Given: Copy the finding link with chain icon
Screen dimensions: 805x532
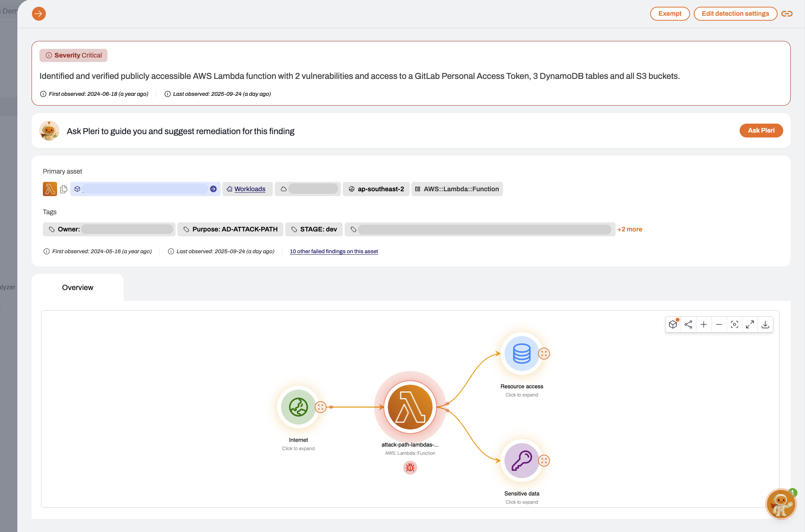Looking at the screenshot, I should [x=787, y=14].
